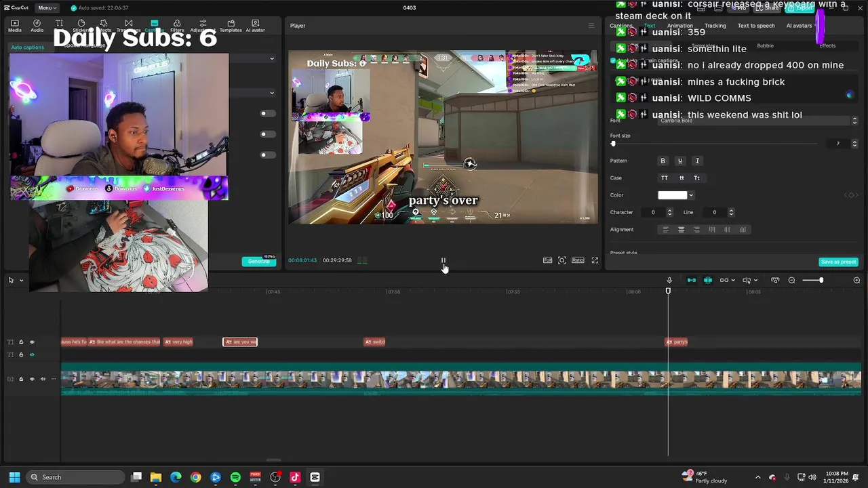Image resolution: width=868 pixels, height=488 pixels.
Task: Expand the linkage dropdown in the timeline toolbar
Action: (x=733, y=280)
